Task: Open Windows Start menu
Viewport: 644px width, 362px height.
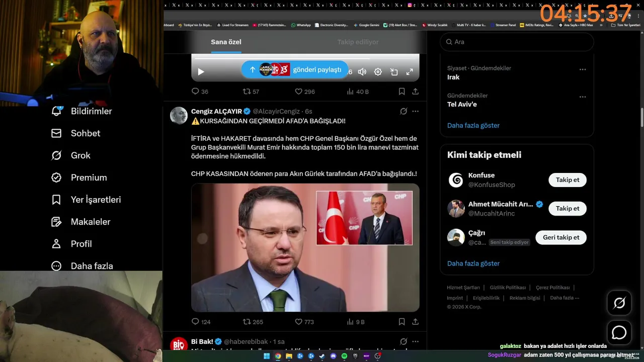Action: coord(267,356)
